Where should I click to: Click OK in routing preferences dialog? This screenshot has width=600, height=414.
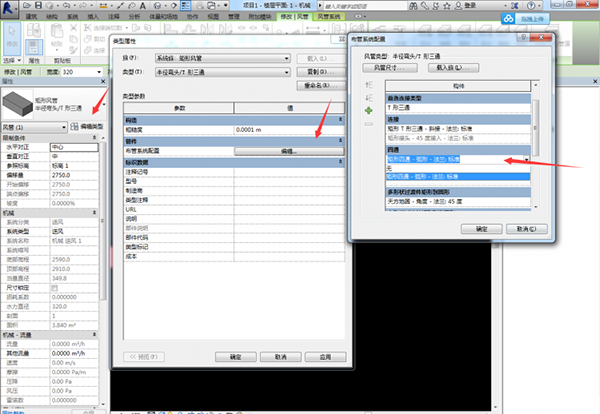(x=481, y=229)
